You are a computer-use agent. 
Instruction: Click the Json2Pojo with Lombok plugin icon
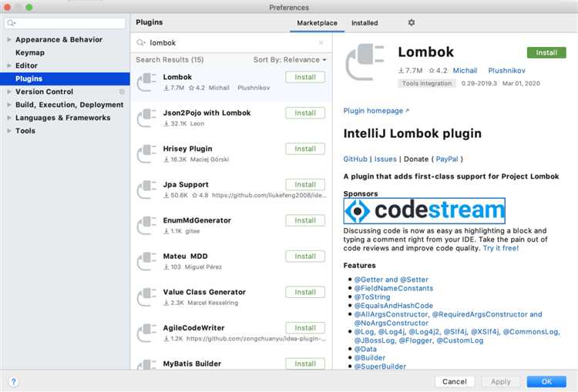pyautogui.click(x=146, y=118)
